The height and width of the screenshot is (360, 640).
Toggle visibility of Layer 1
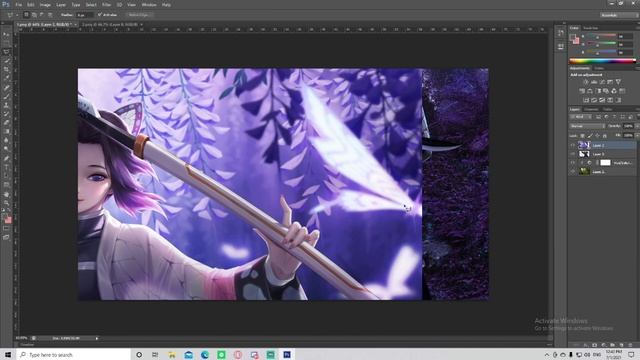pyautogui.click(x=573, y=172)
